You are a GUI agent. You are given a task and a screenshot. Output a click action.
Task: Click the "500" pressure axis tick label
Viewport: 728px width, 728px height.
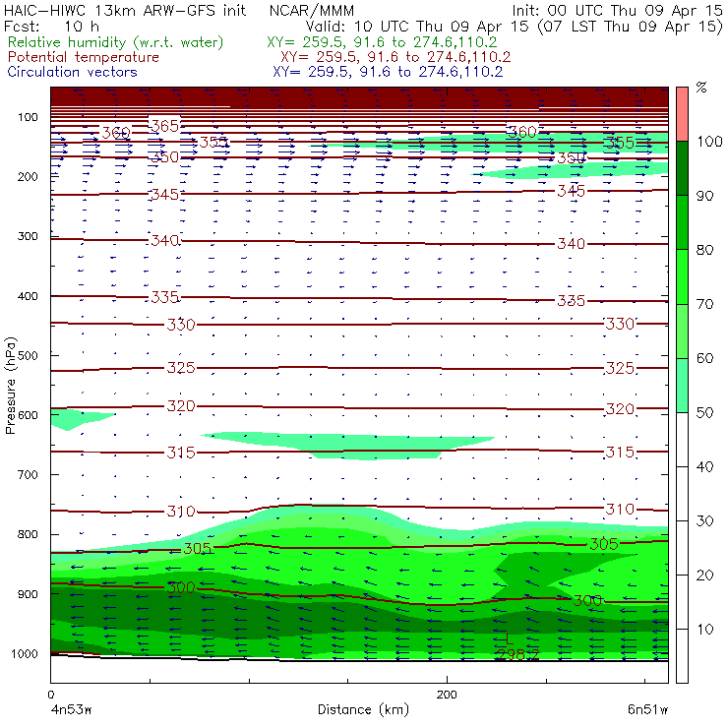coord(28,356)
